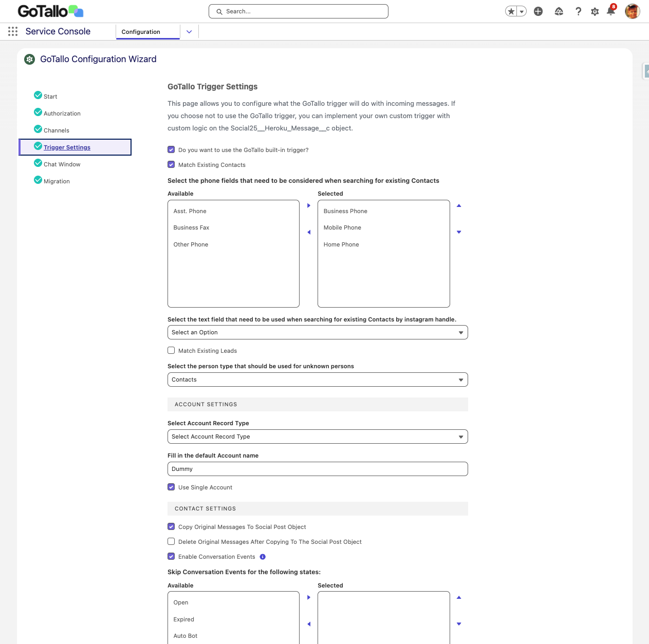This screenshot has height=644, width=649.
Task: Click the default Account name input field
Action: tap(317, 469)
